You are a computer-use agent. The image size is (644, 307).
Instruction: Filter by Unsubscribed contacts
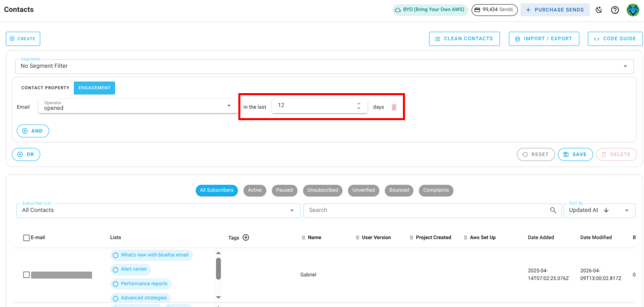click(x=322, y=190)
